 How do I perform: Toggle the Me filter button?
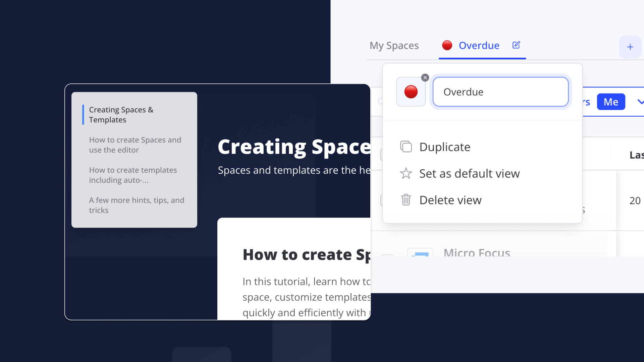tap(610, 102)
